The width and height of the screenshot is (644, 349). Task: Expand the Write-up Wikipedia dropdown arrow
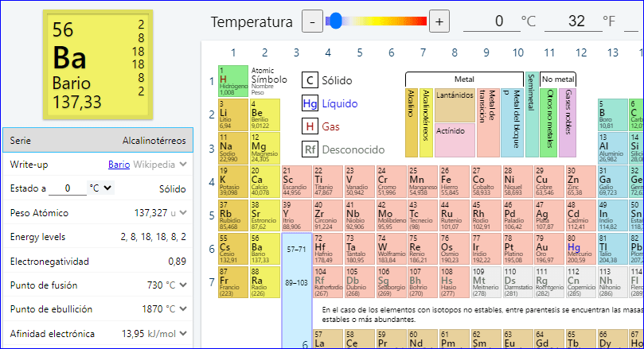(x=183, y=164)
